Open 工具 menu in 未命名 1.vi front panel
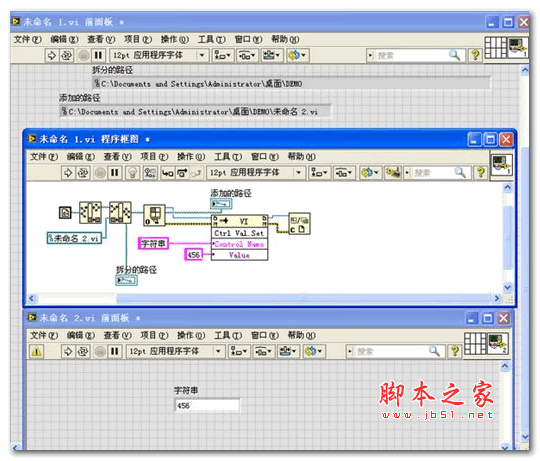Screen dimensions: 540x461 pyautogui.click(x=211, y=39)
